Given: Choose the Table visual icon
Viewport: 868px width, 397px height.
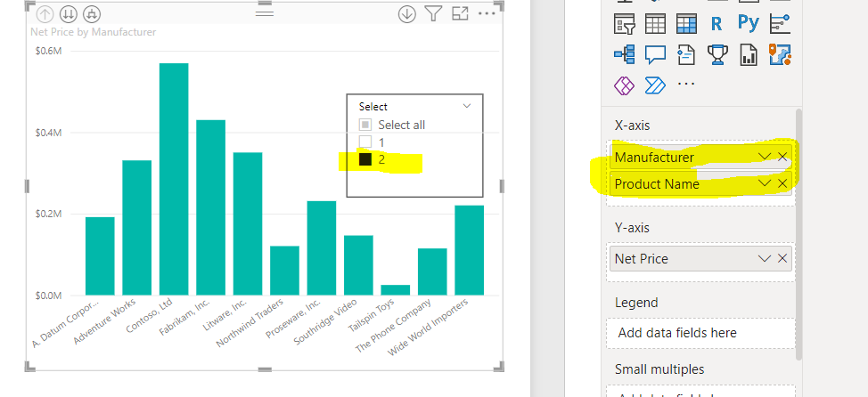Looking at the screenshot, I should tap(655, 24).
